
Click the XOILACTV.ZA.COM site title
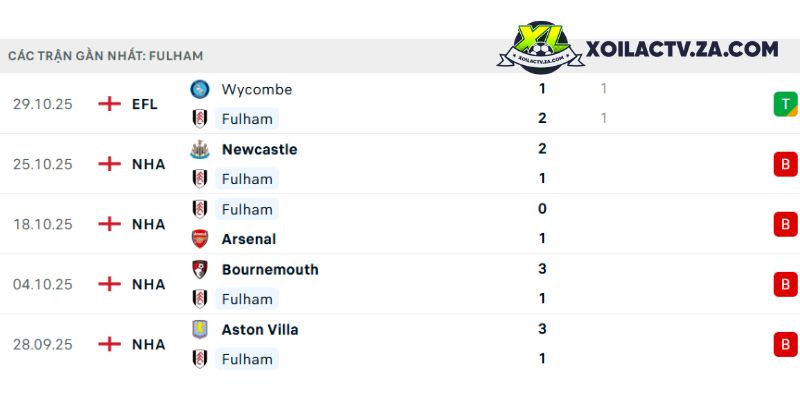682,49
